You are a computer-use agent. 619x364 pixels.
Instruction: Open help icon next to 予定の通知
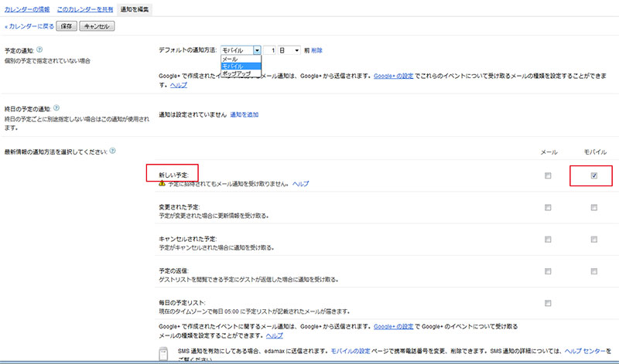point(39,50)
